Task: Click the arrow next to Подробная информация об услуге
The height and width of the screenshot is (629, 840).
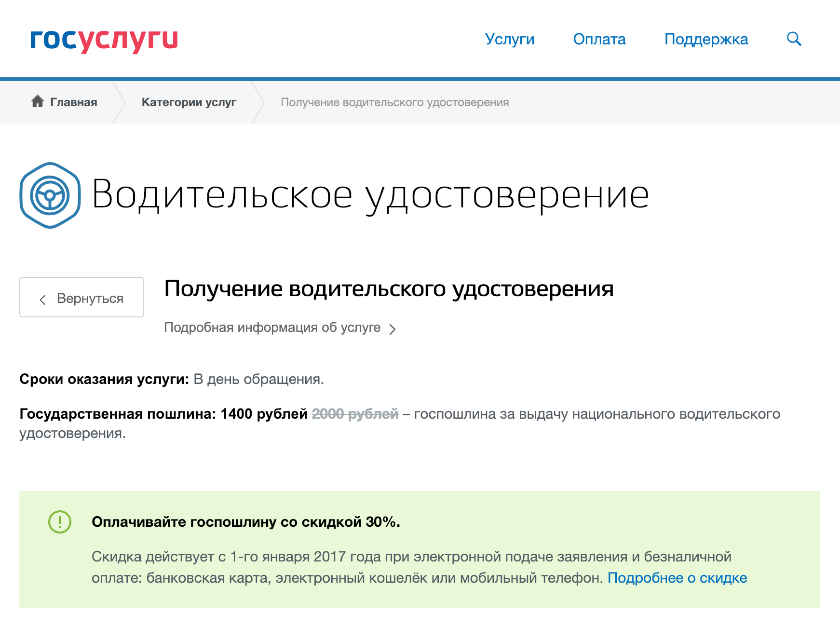Action: tap(393, 328)
